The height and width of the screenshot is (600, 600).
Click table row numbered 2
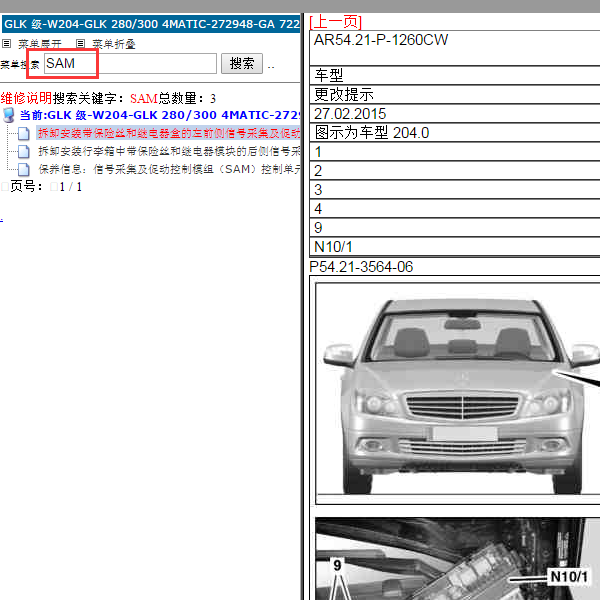pyautogui.click(x=455, y=171)
